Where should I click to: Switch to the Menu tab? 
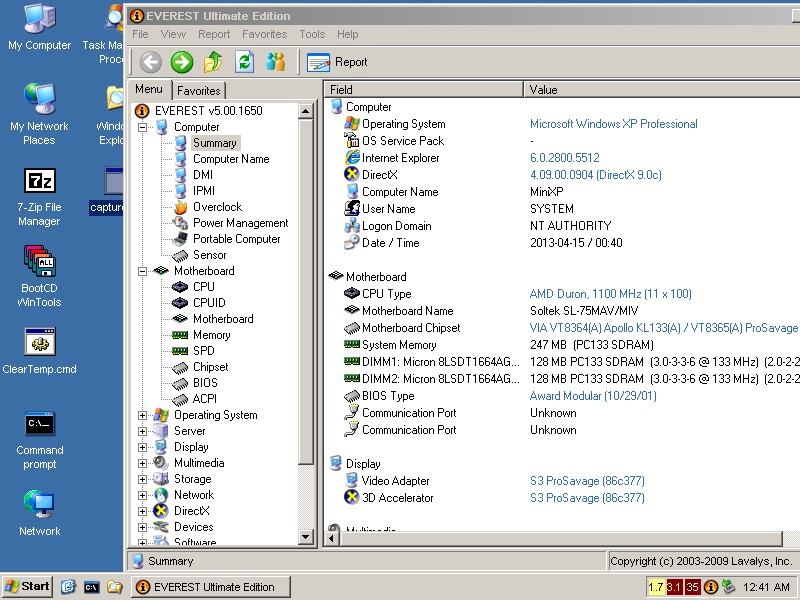click(x=149, y=89)
